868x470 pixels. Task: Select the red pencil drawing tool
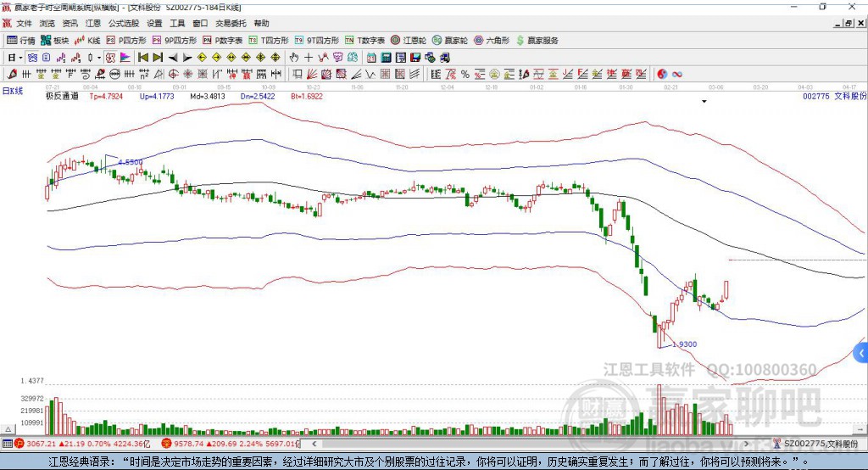pyautogui.click(x=12, y=74)
